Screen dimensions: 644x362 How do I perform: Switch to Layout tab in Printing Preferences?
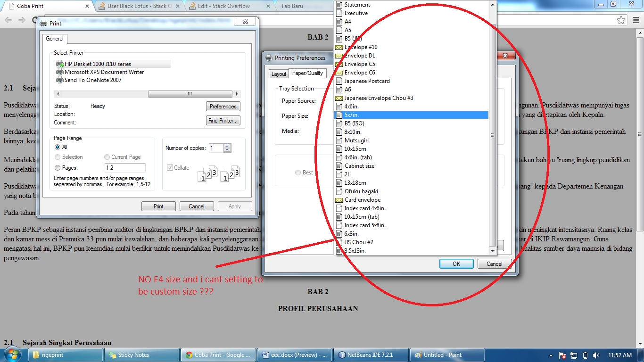pyautogui.click(x=279, y=74)
